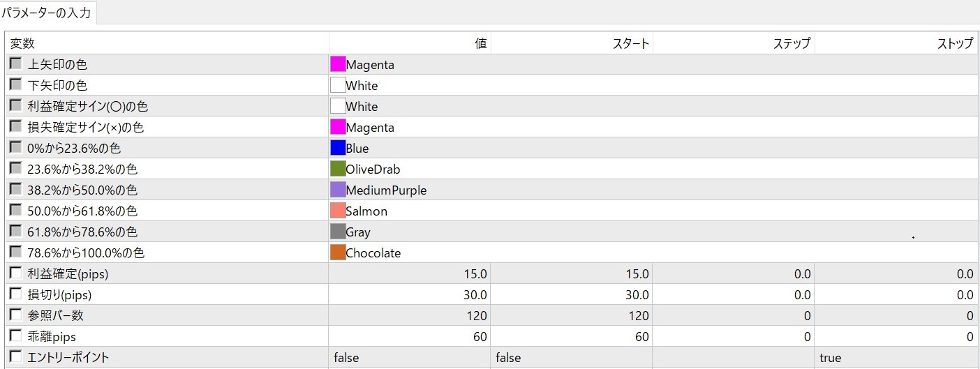
Task: Click the Chocolate color swatch
Action: tap(338, 253)
